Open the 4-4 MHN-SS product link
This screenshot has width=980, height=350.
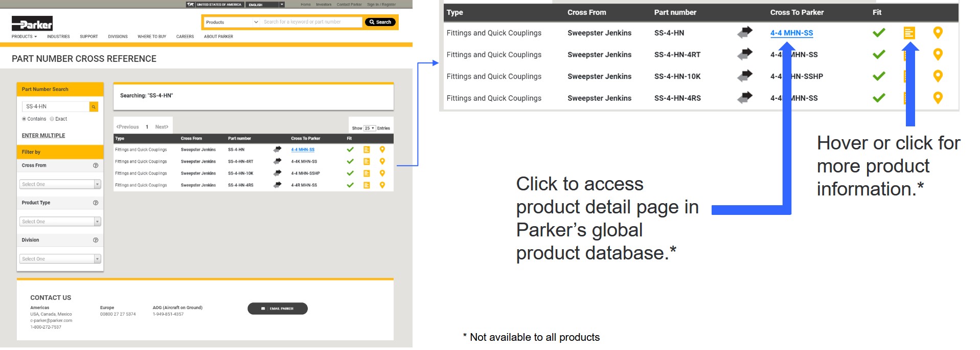(303, 150)
